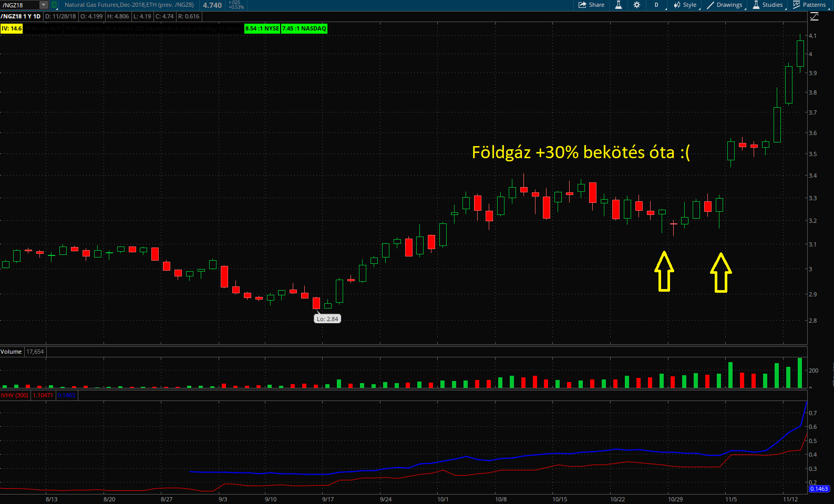Click the /NGZ18 1 Y 1D chart label
This screenshot has height=504, width=834.
click(x=21, y=16)
